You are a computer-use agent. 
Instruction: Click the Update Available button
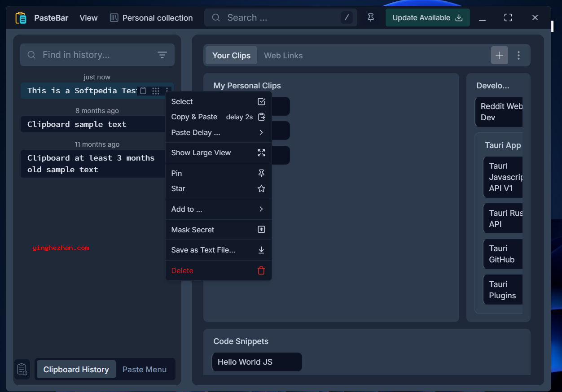tap(427, 17)
